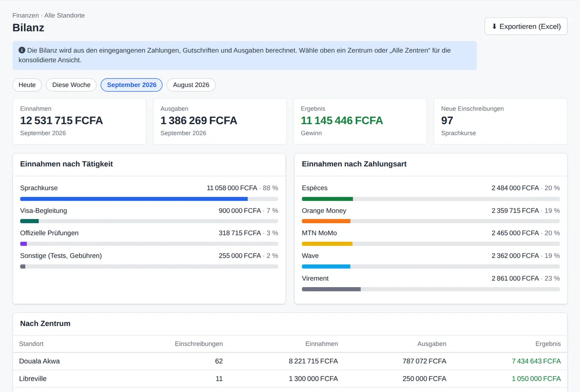The height and width of the screenshot is (392, 580).
Task: Click the Einnahmen nach Zahlungsart heading
Action: point(354,164)
